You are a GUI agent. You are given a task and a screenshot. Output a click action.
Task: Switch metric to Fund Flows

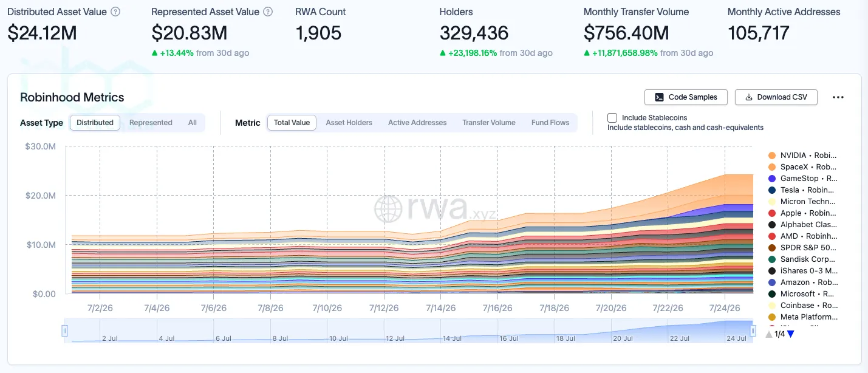550,123
